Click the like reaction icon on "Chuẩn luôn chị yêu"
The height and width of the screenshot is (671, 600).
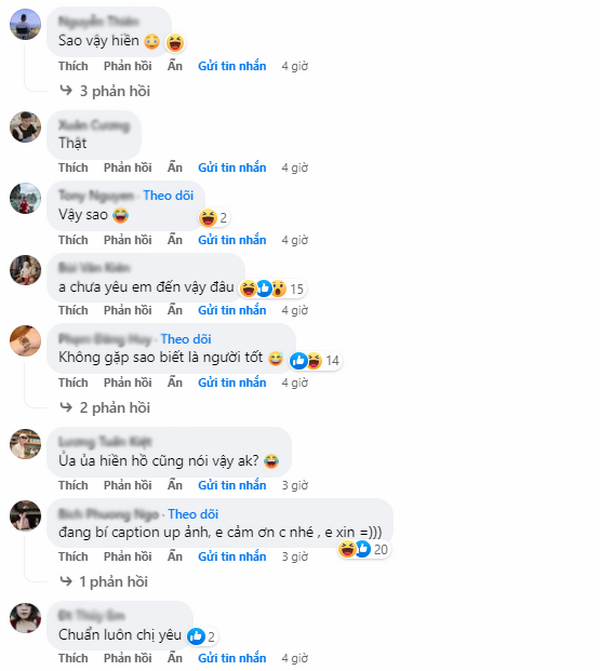click(x=196, y=636)
